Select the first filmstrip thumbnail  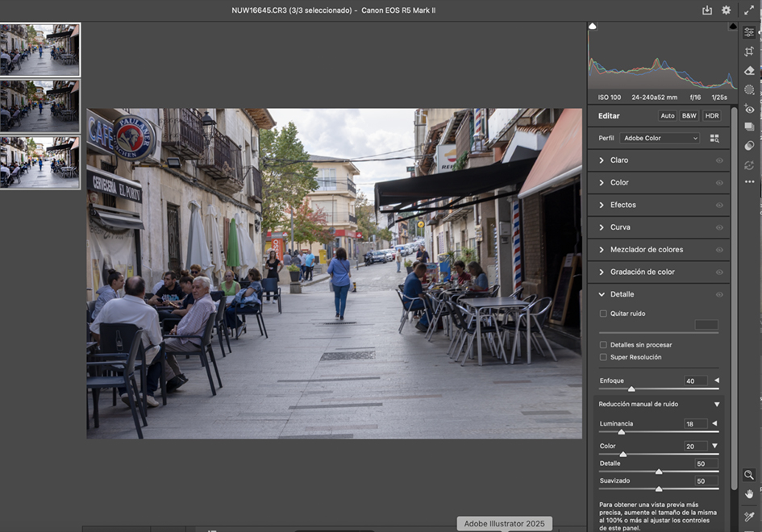[40, 49]
